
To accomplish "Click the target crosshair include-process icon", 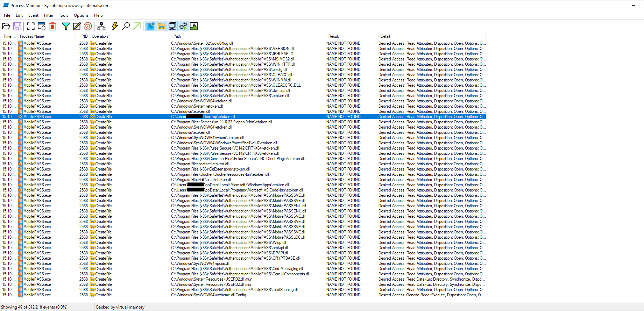I will point(88,26).
